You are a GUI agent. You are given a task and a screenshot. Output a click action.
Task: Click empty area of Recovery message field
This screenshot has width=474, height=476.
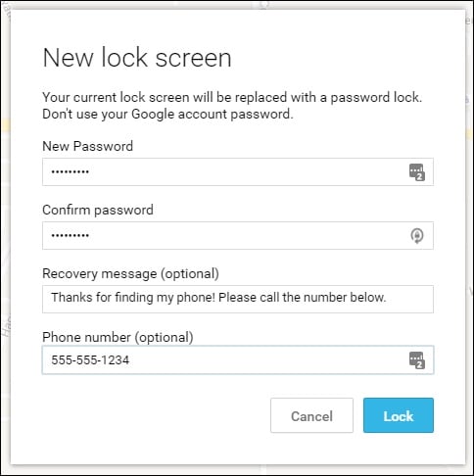409,299
